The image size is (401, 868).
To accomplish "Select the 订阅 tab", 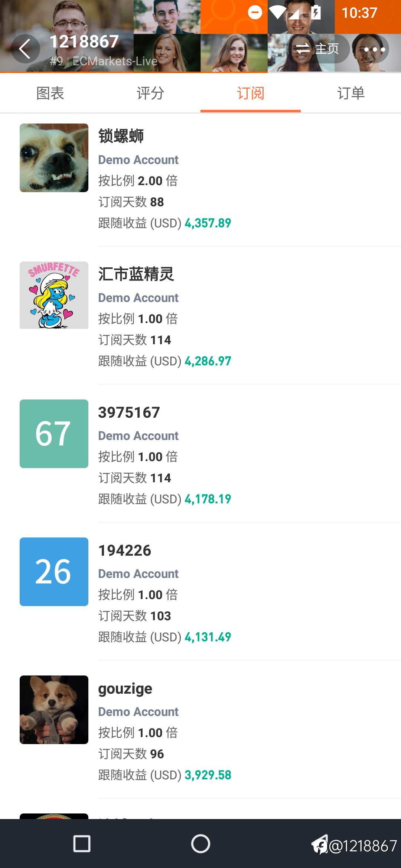I will pyautogui.click(x=251, y=93).
